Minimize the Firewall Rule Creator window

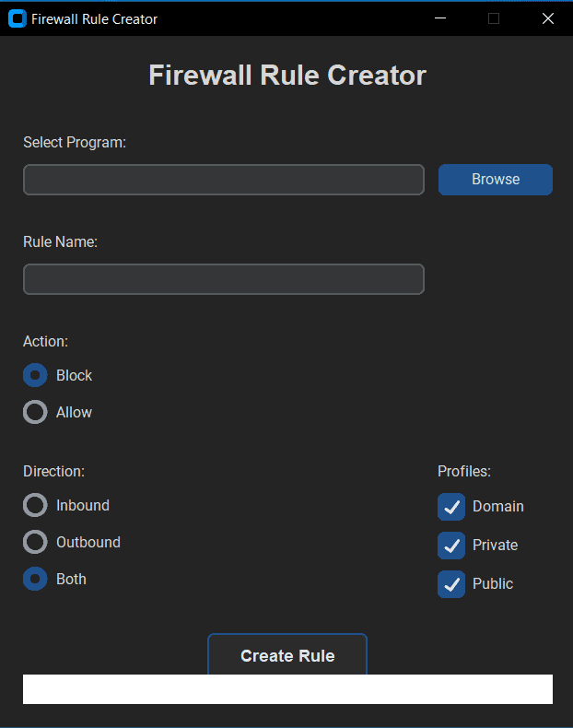440,18
